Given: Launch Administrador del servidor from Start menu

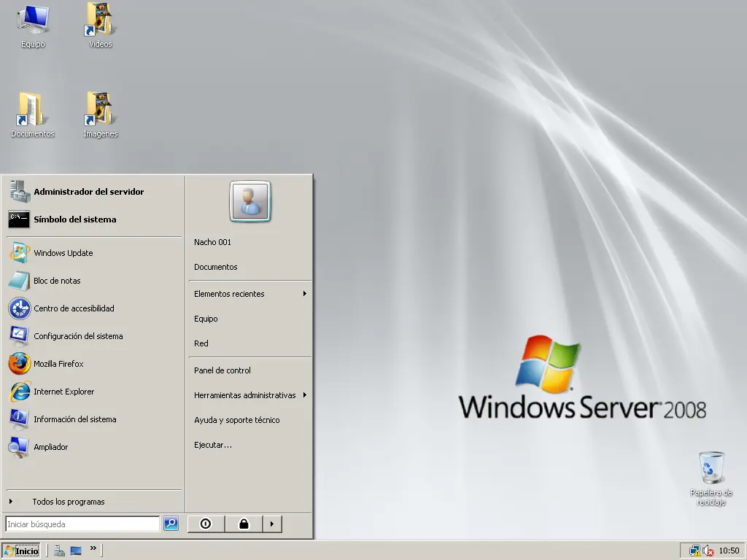Looking at the screenshot, I should point(94,192).
